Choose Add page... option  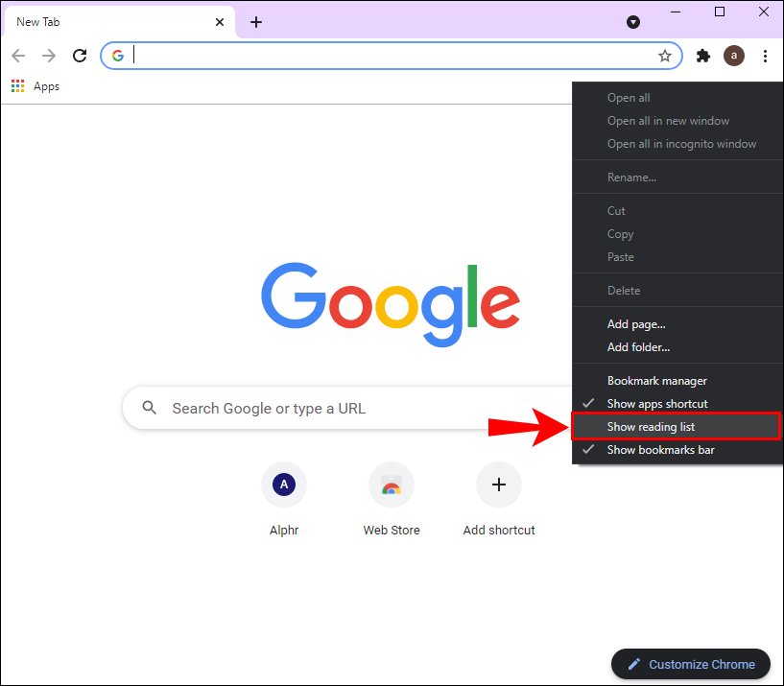(x=677, y=324)
